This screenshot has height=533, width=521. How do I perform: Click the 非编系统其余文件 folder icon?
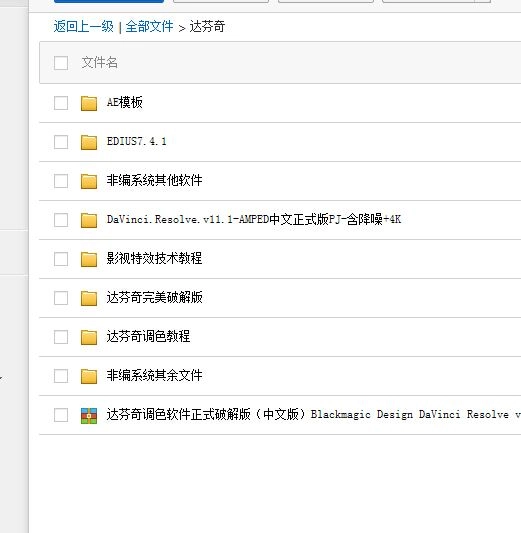tap(89, 377)
